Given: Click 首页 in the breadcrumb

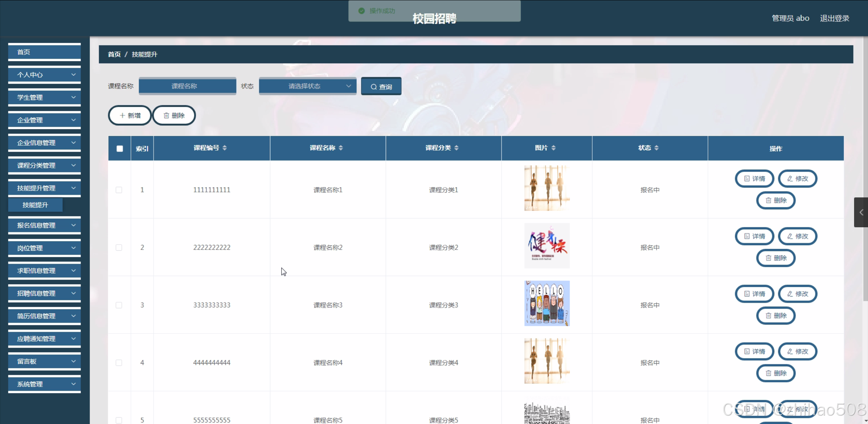Looking at the screenshot, I should click(x=114, y=54).
